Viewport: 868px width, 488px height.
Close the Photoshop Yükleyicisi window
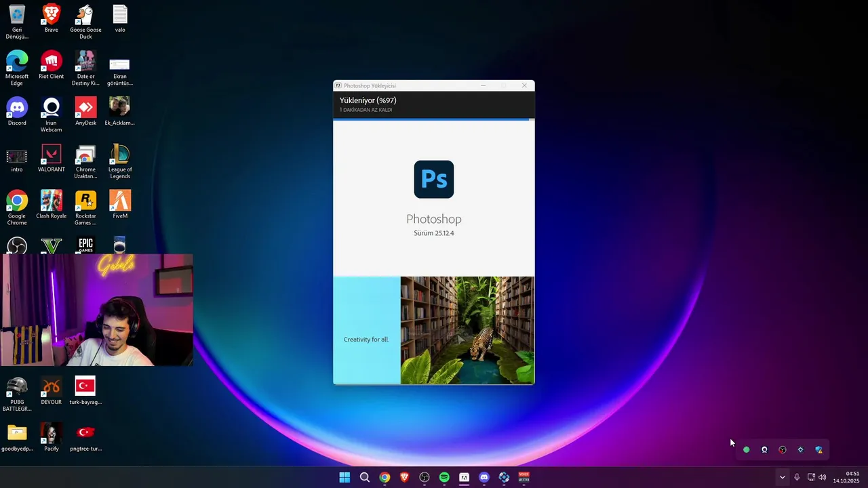(x=524, y=85)
